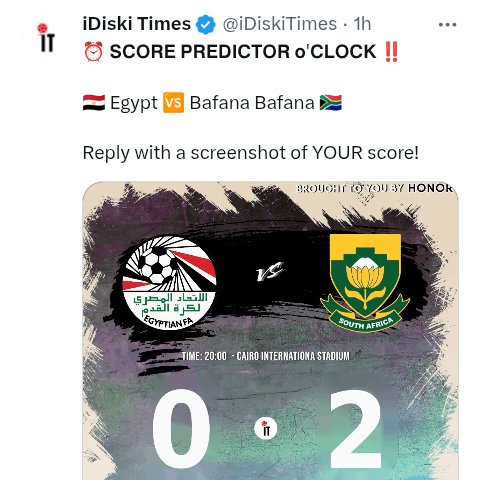Click the Egypt score digit 0
The image size is (480, 480).
[181, 429]
